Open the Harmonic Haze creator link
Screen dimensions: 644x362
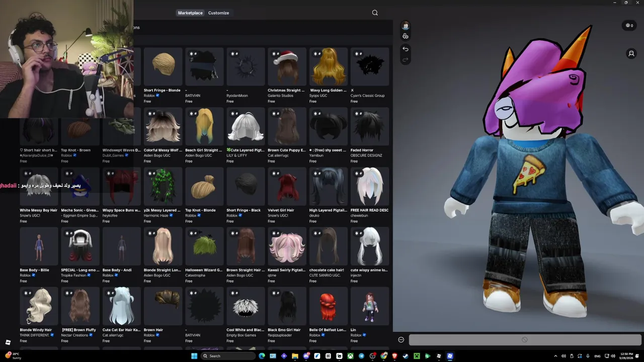pyautogui.click(x=156, y=215)
